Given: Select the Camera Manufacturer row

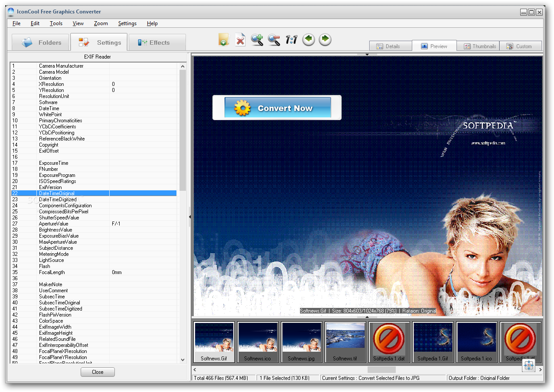Looking at the screenshot, I should [x=94, y=66].
